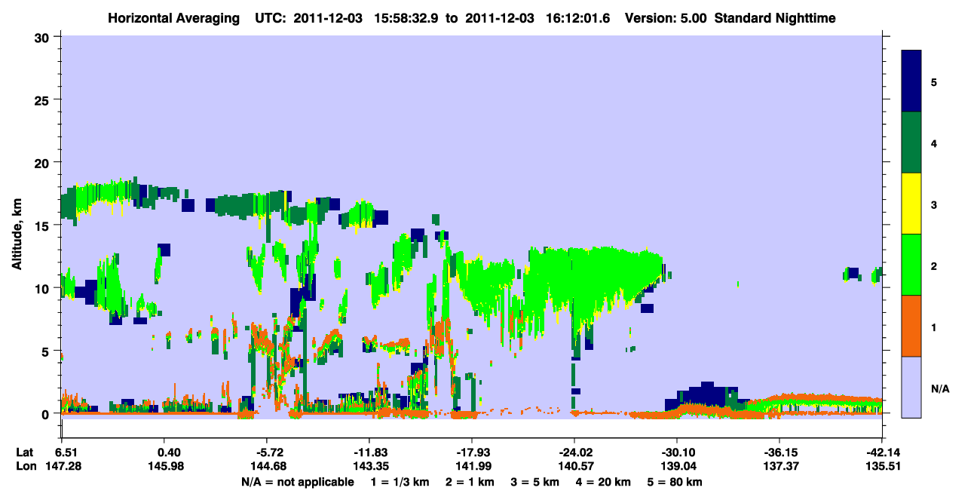Click latitude value '-24.02'
The image size is (980, 503).
pos(574,452)
